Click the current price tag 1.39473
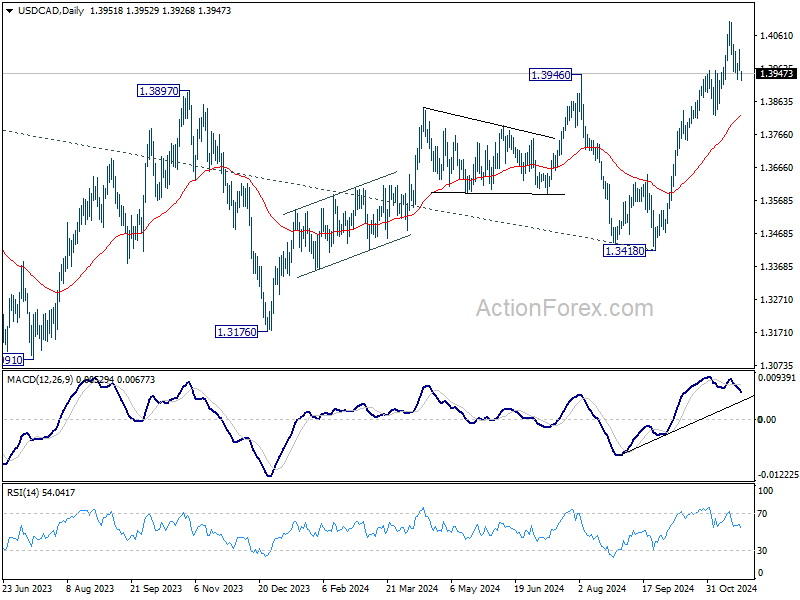The image size is (800, 600). click(776, 73)
